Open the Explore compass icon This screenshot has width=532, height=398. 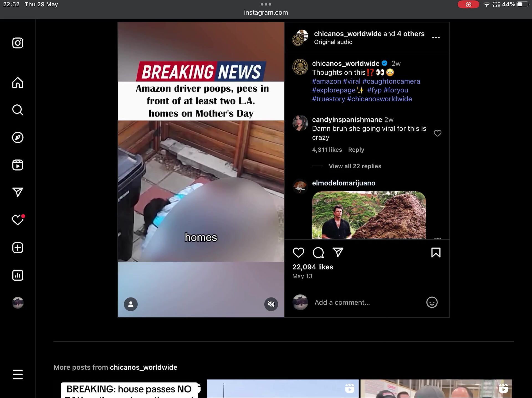pyautogui.click(x=18, y=138)
